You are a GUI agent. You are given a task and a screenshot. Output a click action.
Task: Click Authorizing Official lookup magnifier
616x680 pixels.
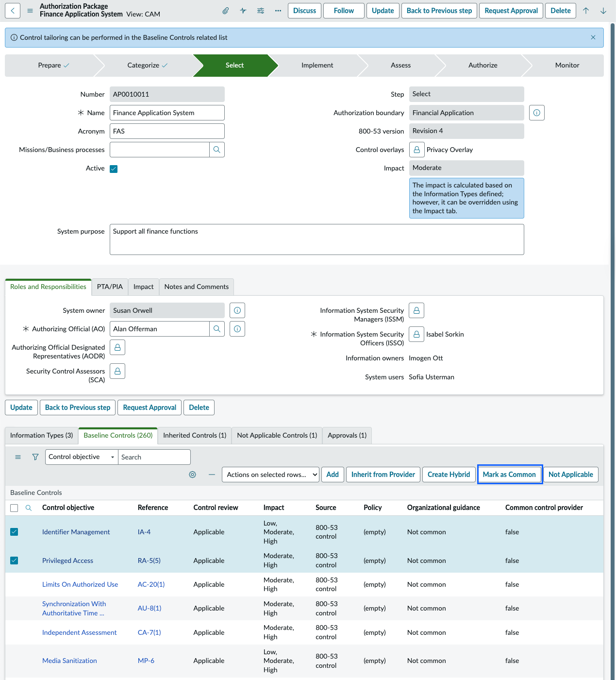tap(217, 329)
